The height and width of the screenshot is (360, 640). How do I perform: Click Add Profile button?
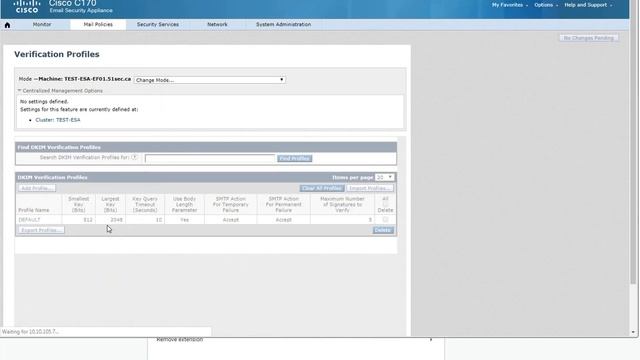[37, 188]
